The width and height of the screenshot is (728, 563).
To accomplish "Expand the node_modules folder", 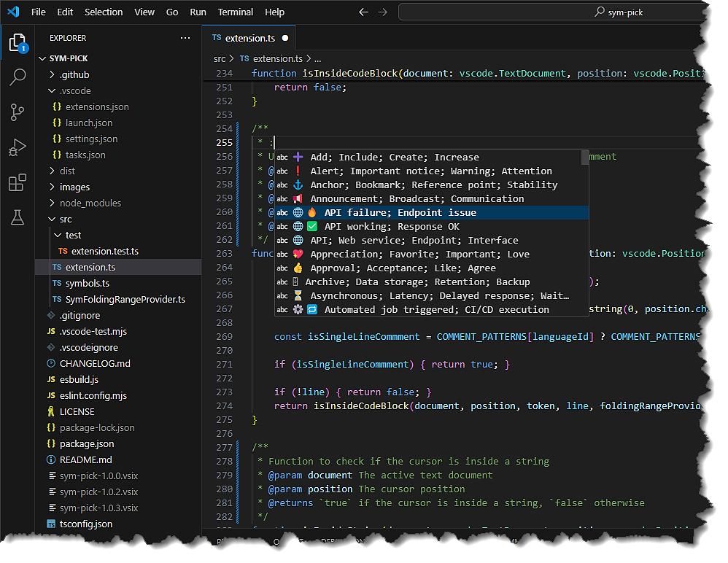I will tap(89, 203).
